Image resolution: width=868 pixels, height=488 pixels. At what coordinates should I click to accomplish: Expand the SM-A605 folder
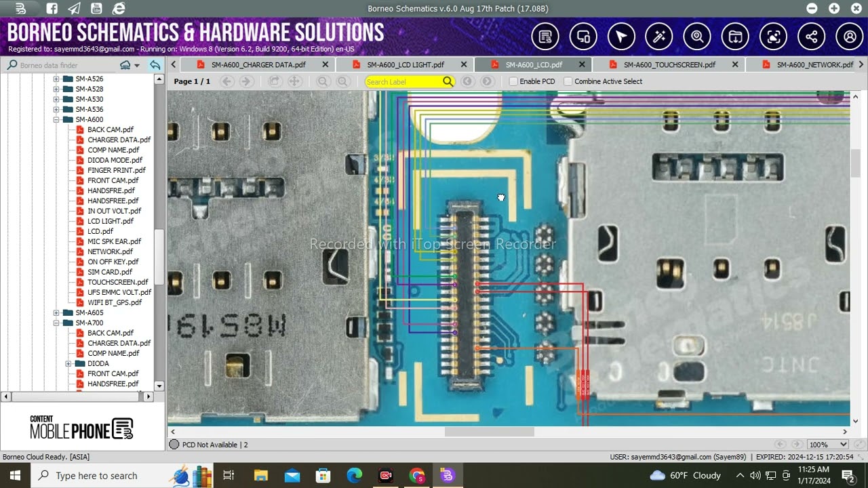[x=56, y=313]
